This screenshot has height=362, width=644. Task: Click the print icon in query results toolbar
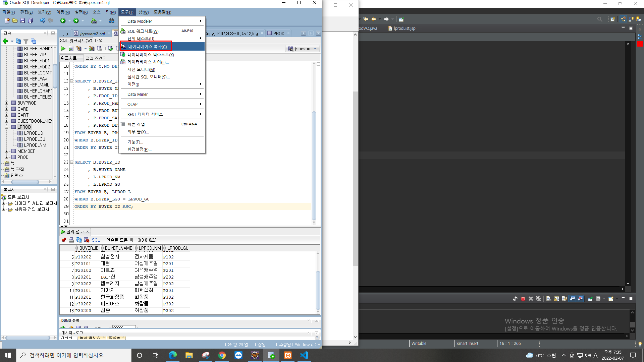coord(71,240)
